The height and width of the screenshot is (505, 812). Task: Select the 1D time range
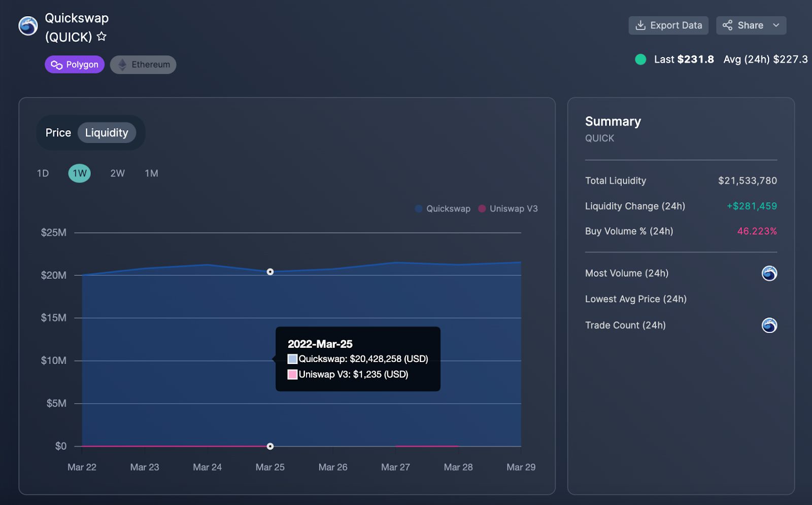pos(43,173)
